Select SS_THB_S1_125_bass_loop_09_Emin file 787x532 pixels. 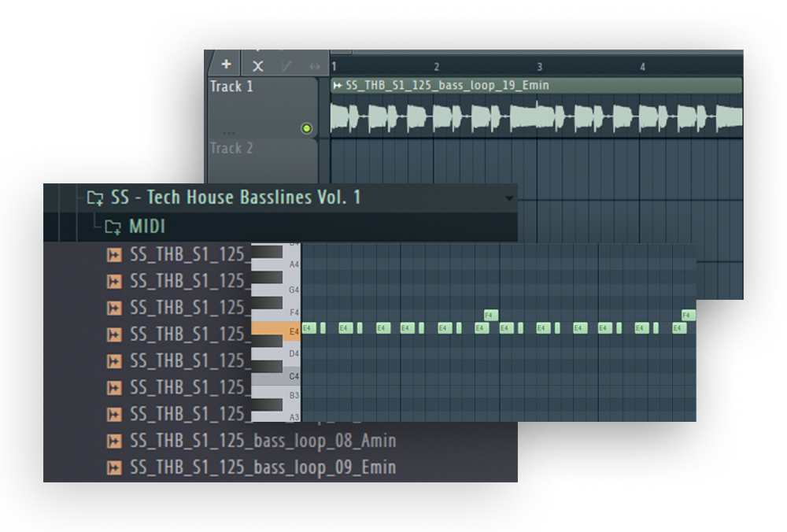(x=263, y=467)
